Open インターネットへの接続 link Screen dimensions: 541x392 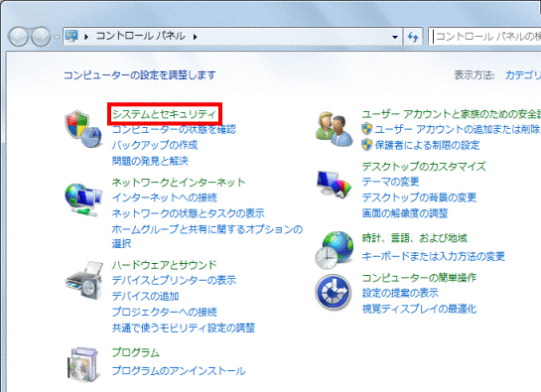pyautogui.click(x=164, y=197)
